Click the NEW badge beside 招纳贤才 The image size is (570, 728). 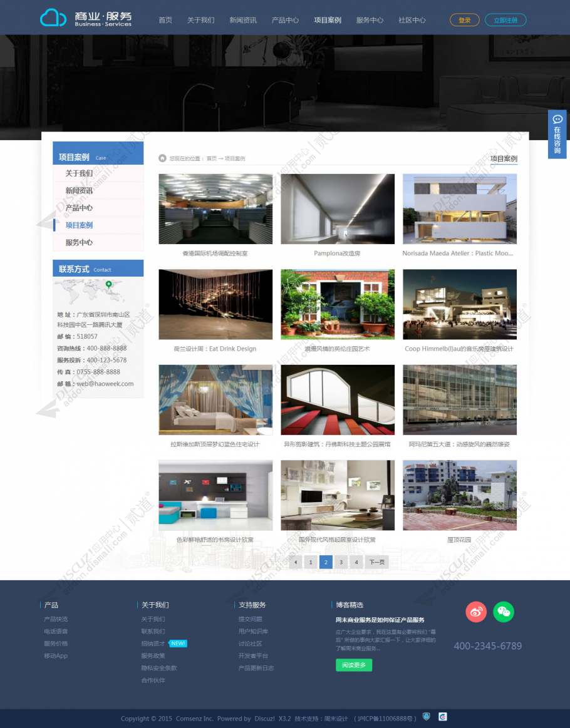(x=178, y=643)
